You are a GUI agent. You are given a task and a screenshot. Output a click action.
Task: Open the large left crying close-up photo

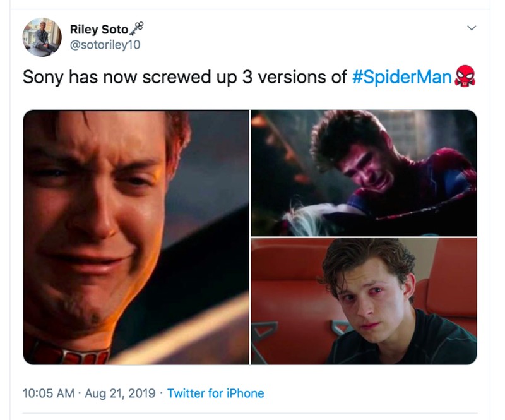[x=136, y=237]
